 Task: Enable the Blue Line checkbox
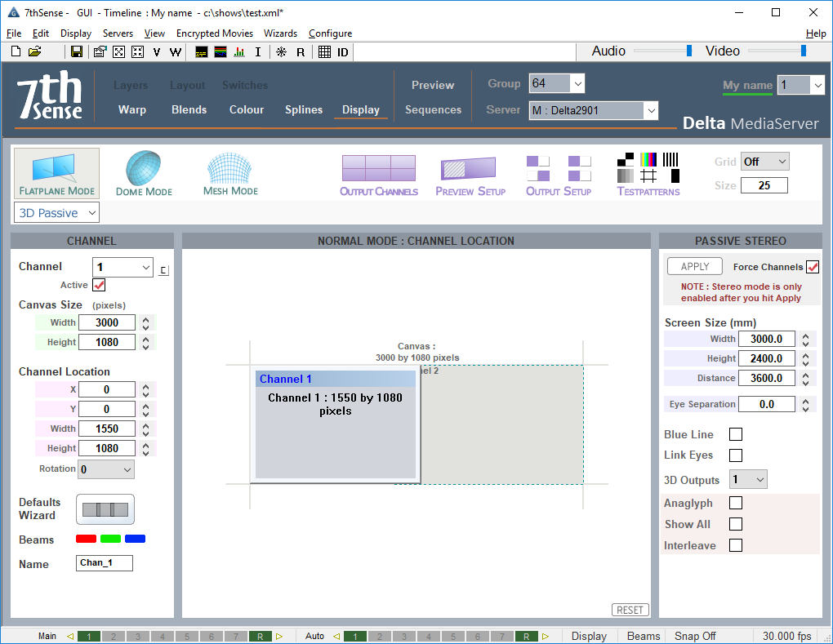point(736,434)
